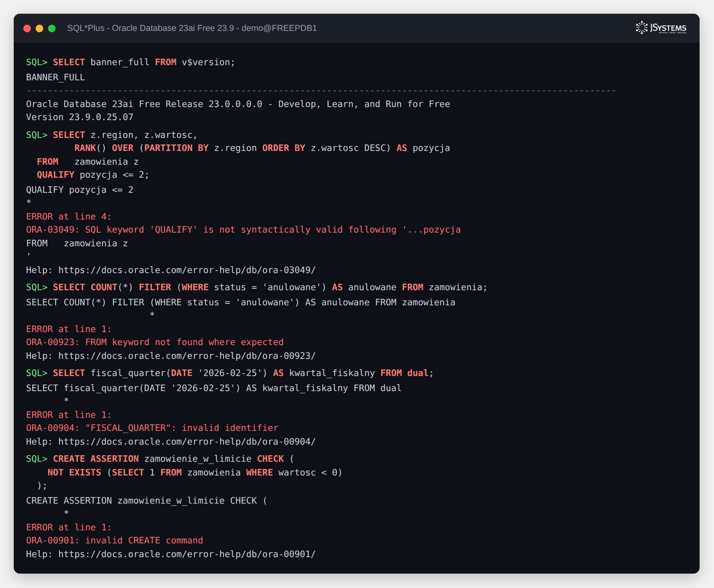This screenshot has height=588, width=714.
Task: Click the echoed fiscal_quarter statement line
Action: click(x=214, y=388)
